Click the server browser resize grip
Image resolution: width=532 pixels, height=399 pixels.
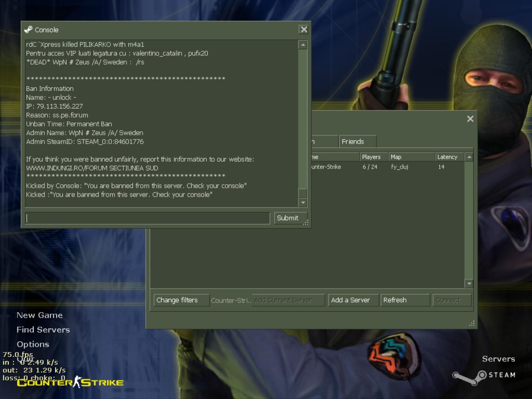[472, 323]
